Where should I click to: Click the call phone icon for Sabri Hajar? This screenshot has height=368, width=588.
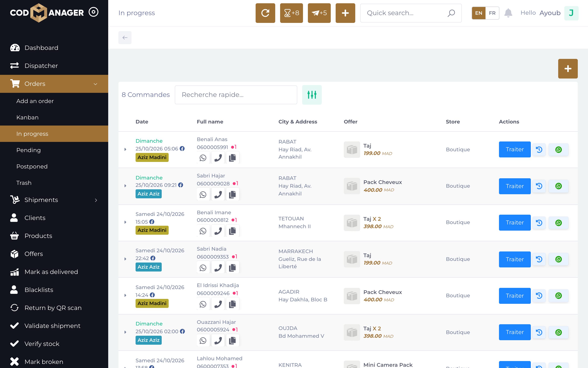(218, 194)
